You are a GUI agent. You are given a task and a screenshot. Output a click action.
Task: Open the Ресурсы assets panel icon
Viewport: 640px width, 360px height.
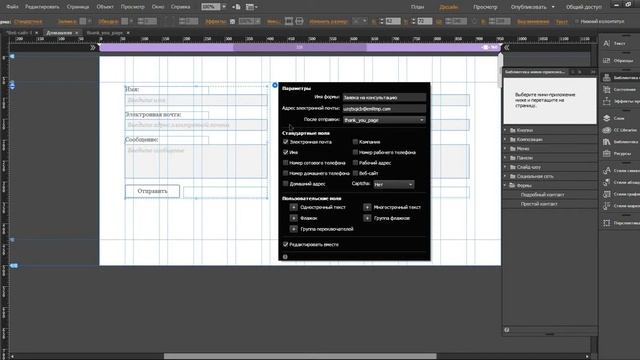607,153
